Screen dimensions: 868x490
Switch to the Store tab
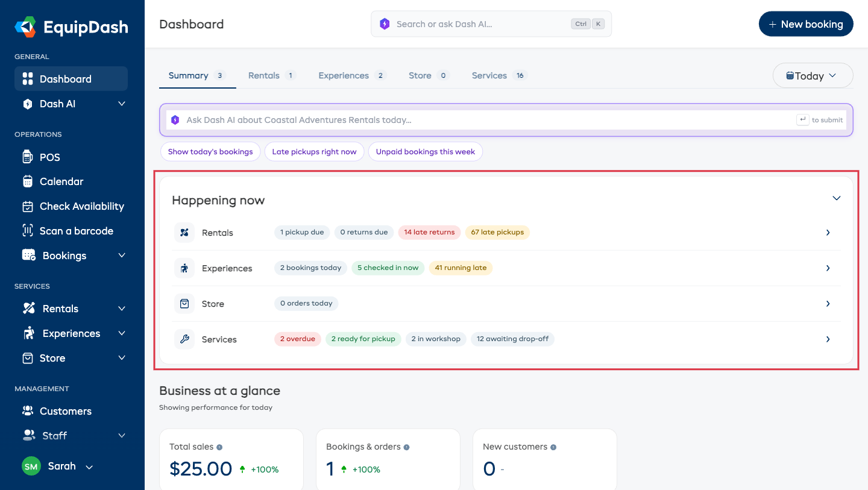click(x=429, y=76)
